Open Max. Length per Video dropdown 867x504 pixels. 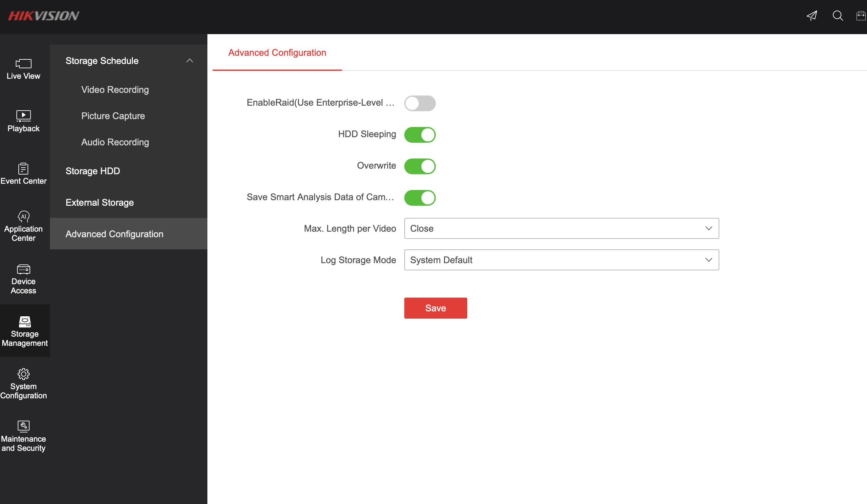[561, 228]
